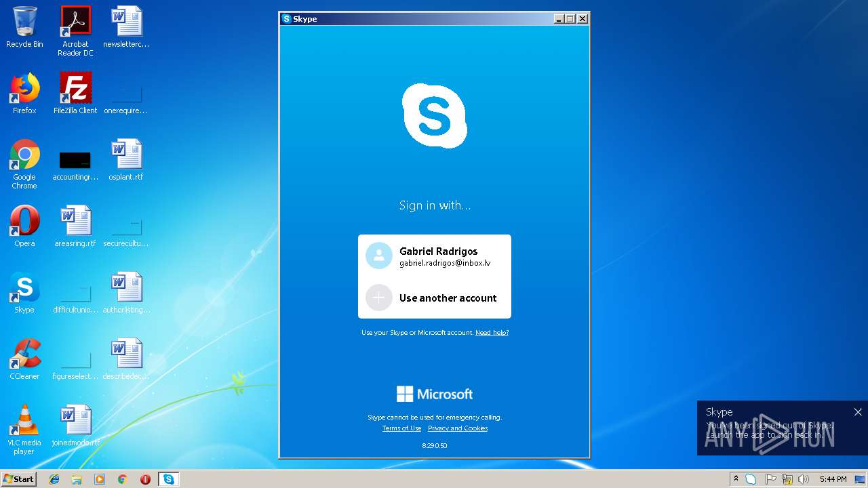Maximize the Skype window
The image size is (868, 488).
pos(570,19)
